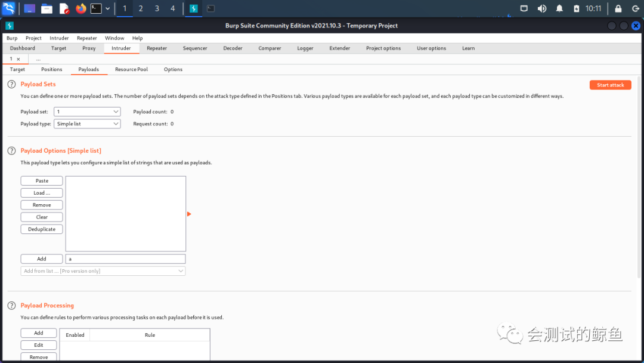The width and height of the screenshot is (644, 363).
Task: Open the display tray icon
Action: 524,8
